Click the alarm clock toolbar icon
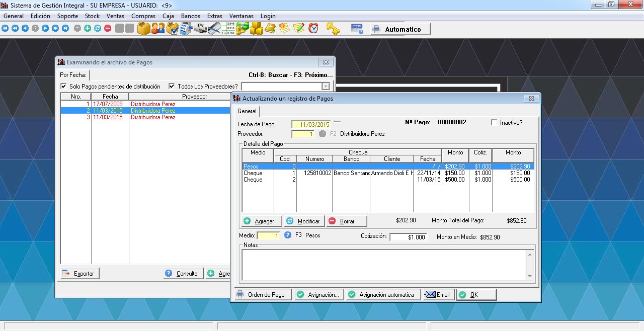This screenshot has width=644, height=331. [313, 29]
